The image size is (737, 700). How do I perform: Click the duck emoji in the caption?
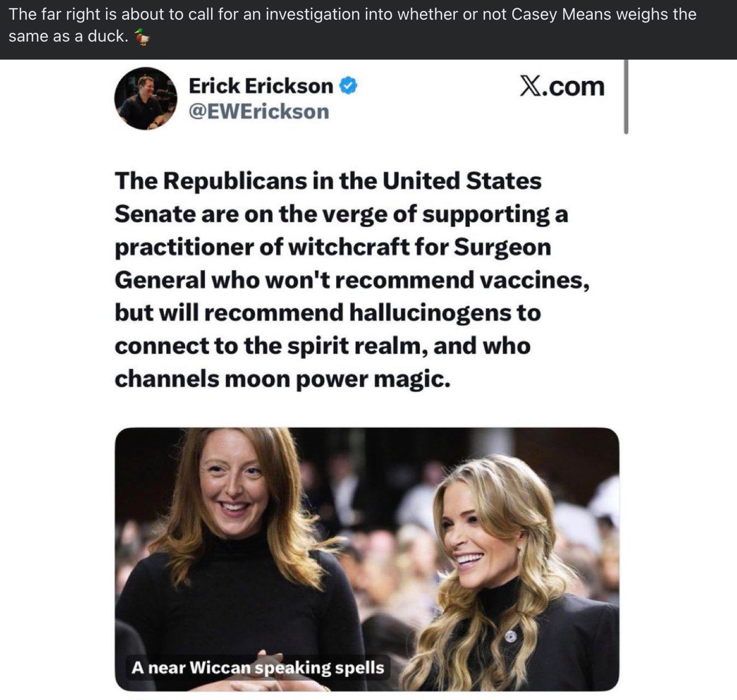(x=142, y=37)
